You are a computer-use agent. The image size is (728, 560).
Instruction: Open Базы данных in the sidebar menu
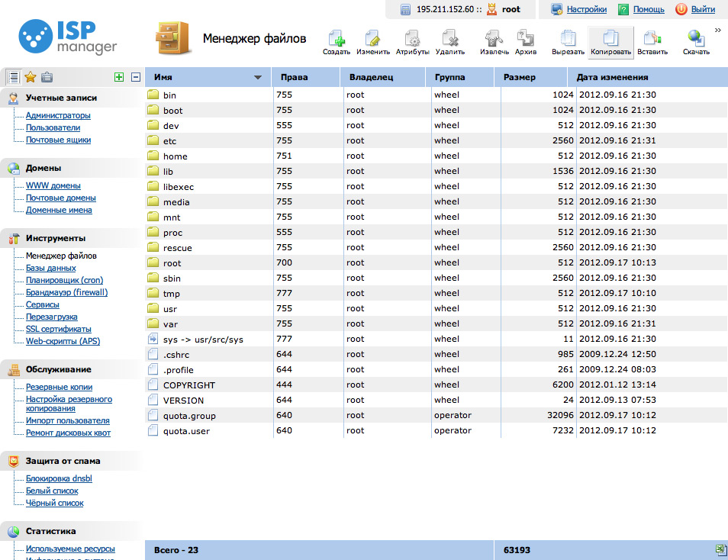50,268
